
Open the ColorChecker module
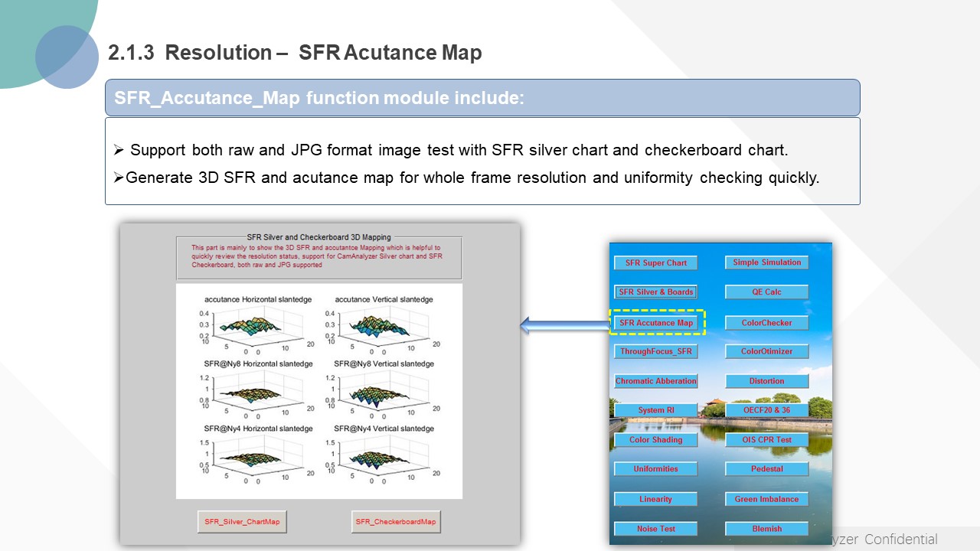pos(766,323)
